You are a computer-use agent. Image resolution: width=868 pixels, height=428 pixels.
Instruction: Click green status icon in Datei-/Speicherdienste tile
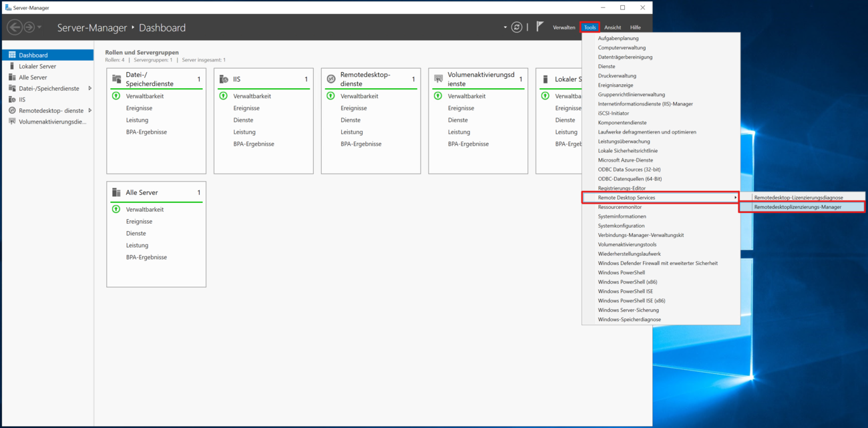[x=116, y=96]
